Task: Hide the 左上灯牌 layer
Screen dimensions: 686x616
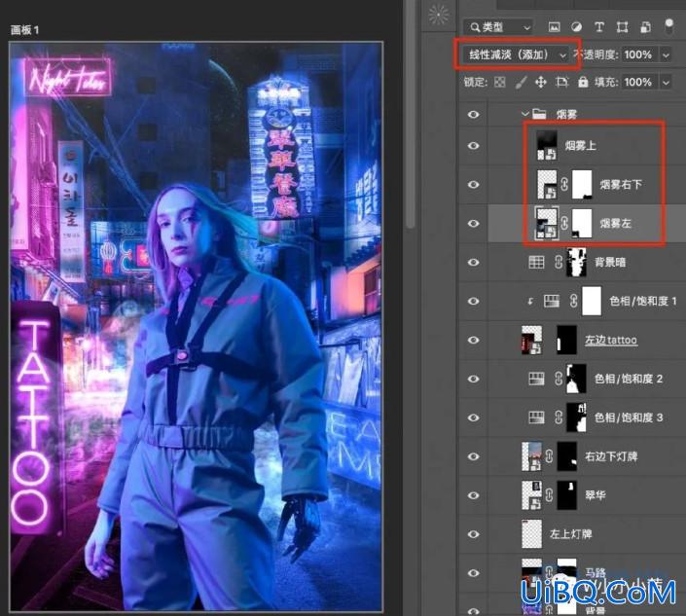Action: coord(473,534)
